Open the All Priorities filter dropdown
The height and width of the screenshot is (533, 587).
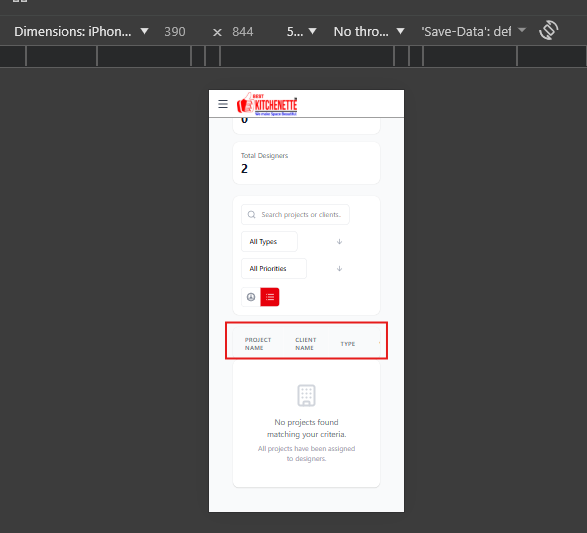click(x=274, y=268)
